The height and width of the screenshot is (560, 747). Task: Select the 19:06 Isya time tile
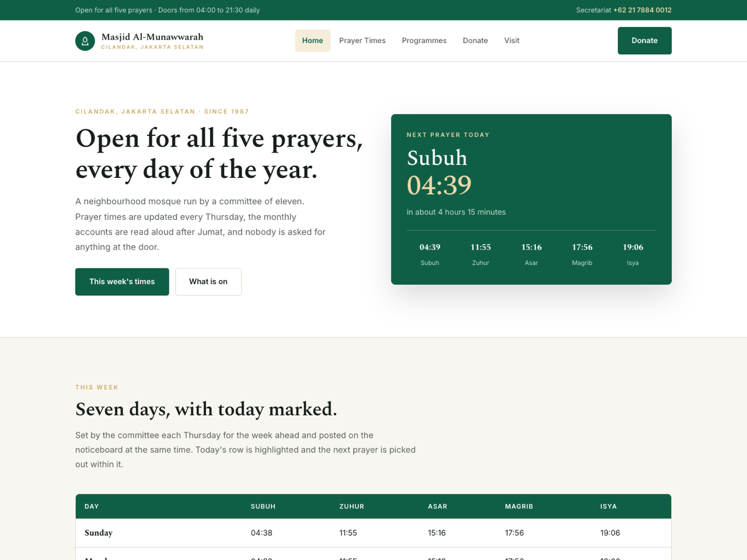click(633, 254)
